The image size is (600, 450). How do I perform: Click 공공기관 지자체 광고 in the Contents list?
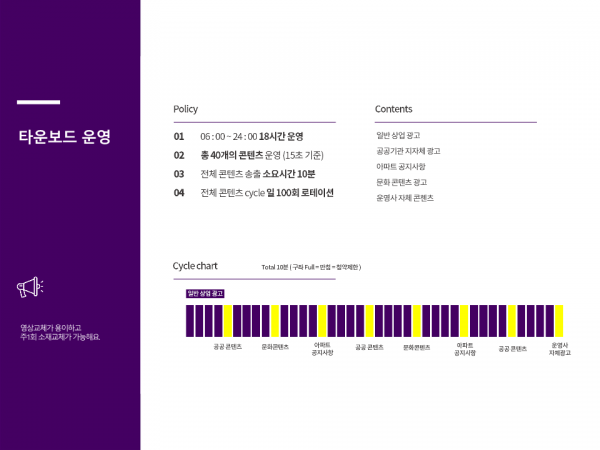pos(408,151)
